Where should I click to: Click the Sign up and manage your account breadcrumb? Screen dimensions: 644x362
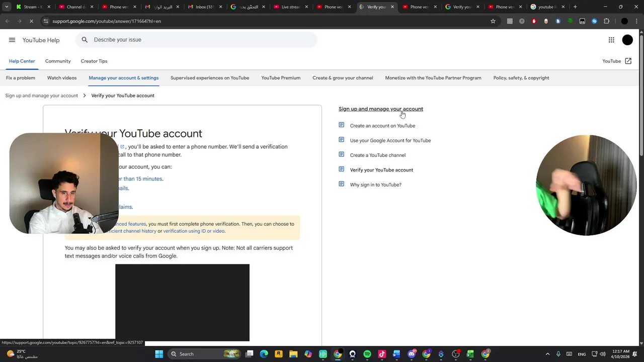42,96
